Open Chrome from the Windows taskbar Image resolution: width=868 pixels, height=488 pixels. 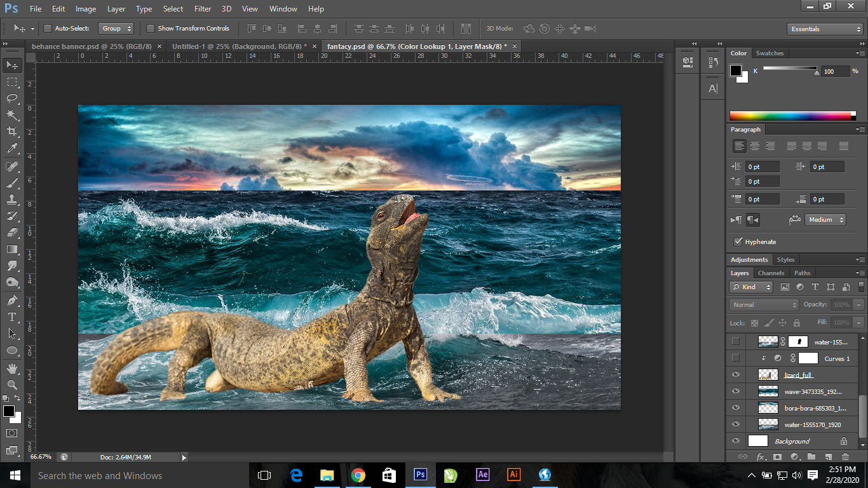[x=358, y=475]
